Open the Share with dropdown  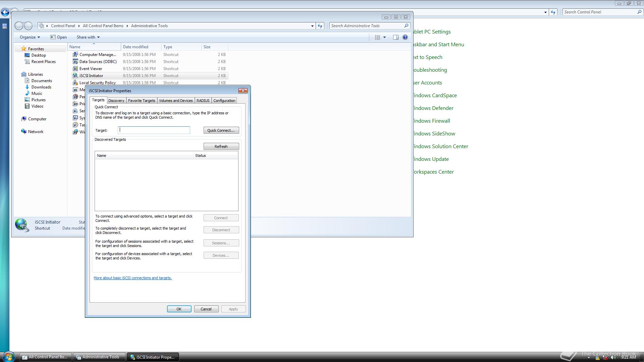88,37
